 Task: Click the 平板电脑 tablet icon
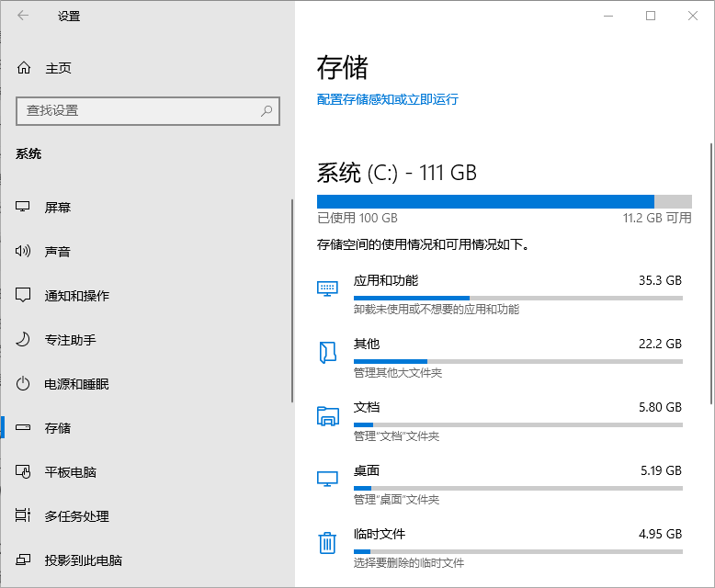[23, 471]
